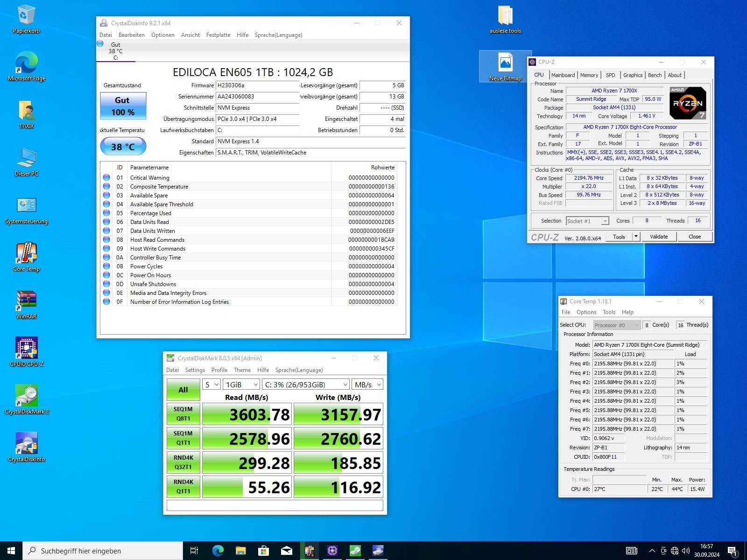This screenshot has height=560, width=747.
Task: Open the Processor #0 dropdown in Core Temp
Action: coord(617,325)
